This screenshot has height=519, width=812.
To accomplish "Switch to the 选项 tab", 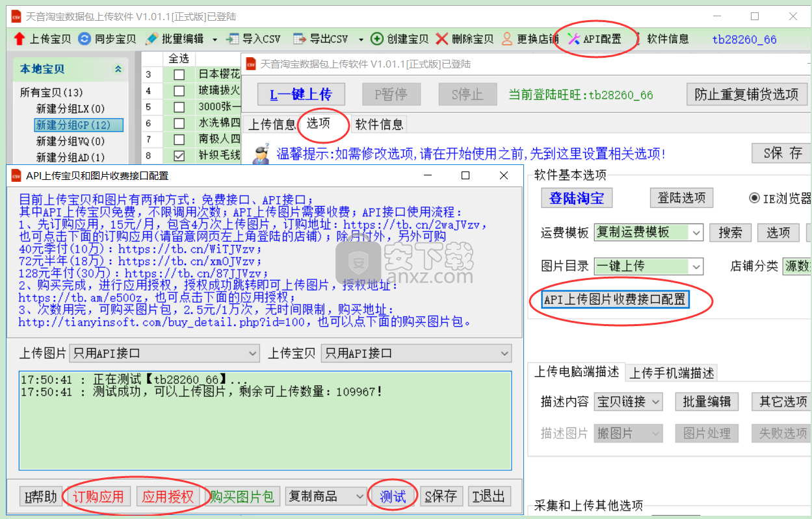I will (x=319, y=123).
